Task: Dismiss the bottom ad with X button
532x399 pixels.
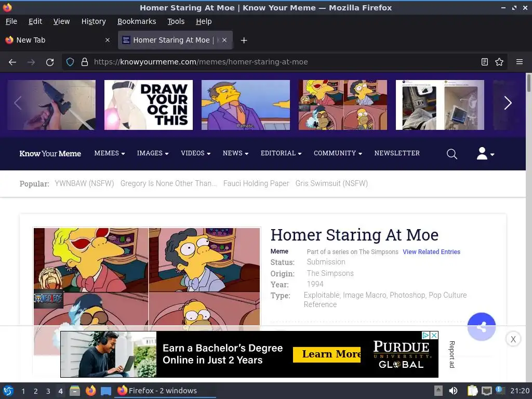Action: click(513, 339)
